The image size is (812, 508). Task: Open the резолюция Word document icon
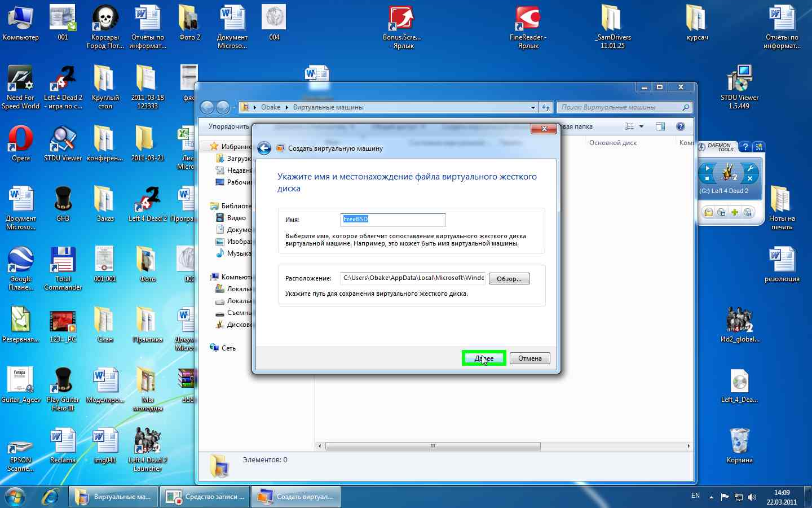[782, 264]
